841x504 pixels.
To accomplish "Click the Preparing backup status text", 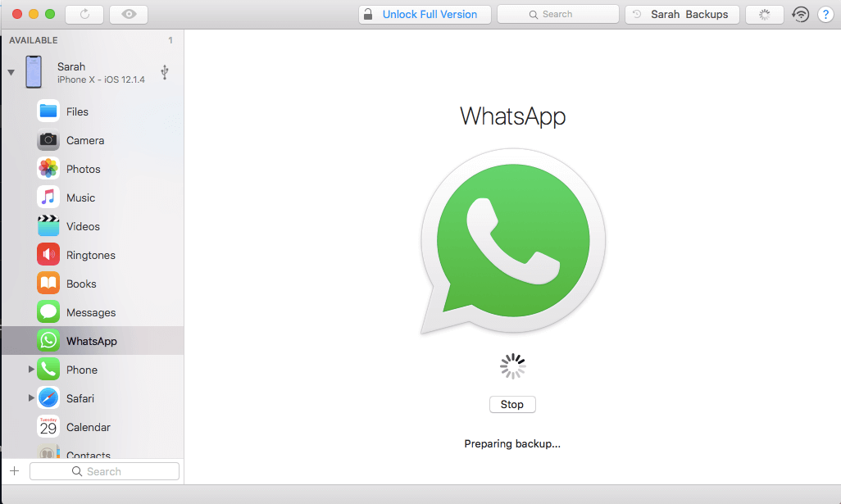I will point(512,443).
